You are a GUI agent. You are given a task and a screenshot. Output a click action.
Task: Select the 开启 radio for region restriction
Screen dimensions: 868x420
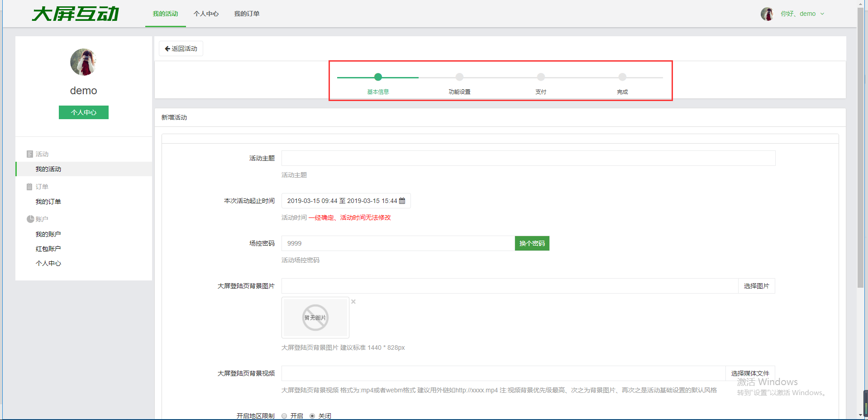pyautogui.click(x=284, y=416)
